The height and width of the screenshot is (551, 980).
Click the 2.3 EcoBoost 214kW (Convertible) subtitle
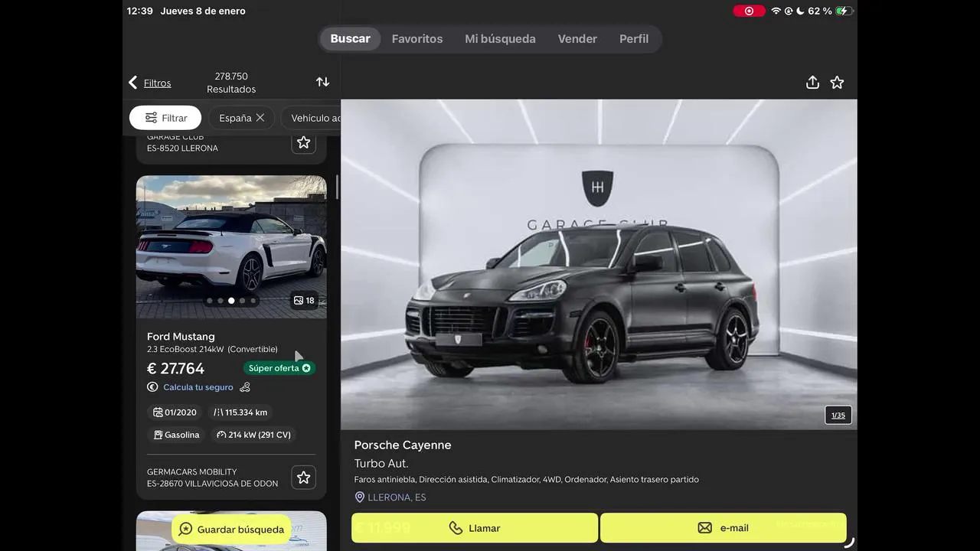212,350
